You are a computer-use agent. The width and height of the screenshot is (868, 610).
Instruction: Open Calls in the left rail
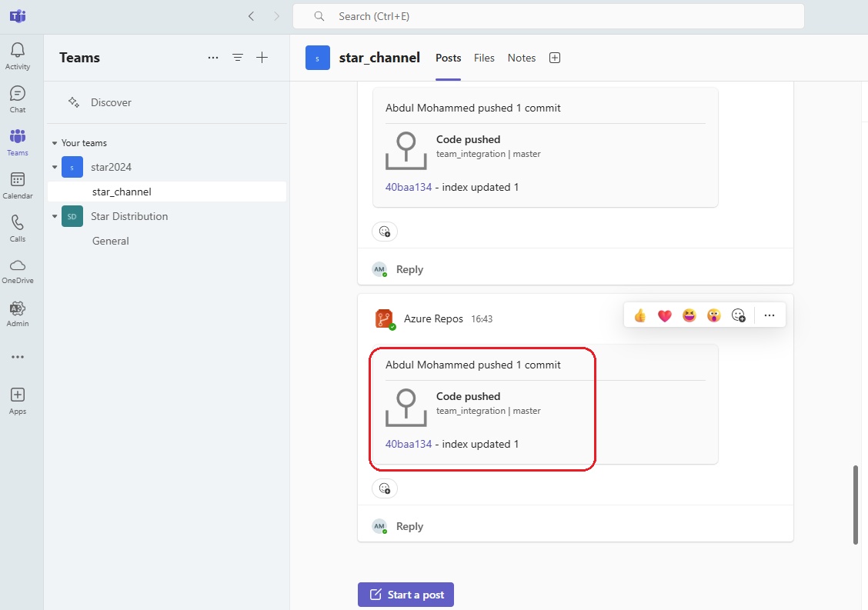click(x=18, y=229)
